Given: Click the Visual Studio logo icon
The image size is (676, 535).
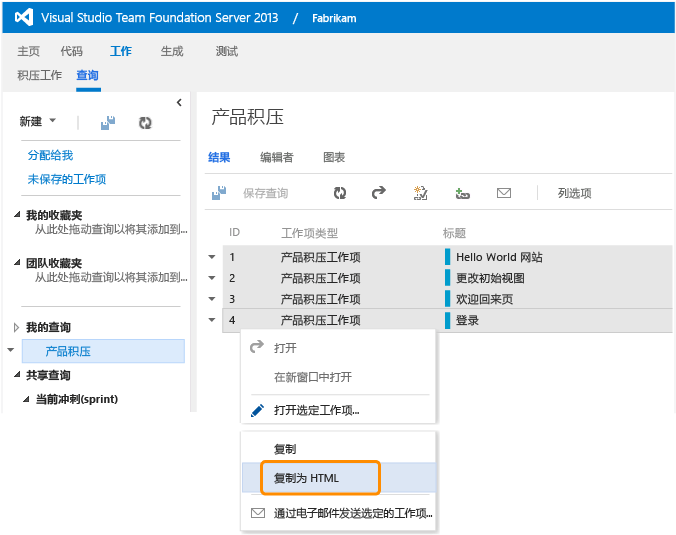Looking at the screenshot, I should [24, 17].
